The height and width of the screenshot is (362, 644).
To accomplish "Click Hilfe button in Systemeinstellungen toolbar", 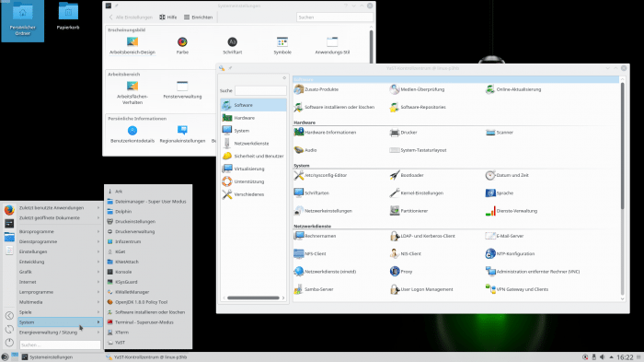I will pyautogui.click(x=168, y=18).
